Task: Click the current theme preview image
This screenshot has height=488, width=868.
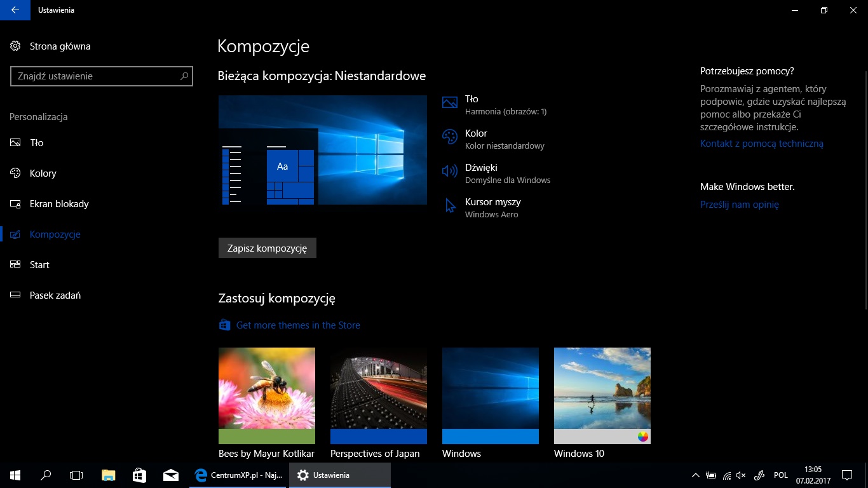Action: (323, 150)
